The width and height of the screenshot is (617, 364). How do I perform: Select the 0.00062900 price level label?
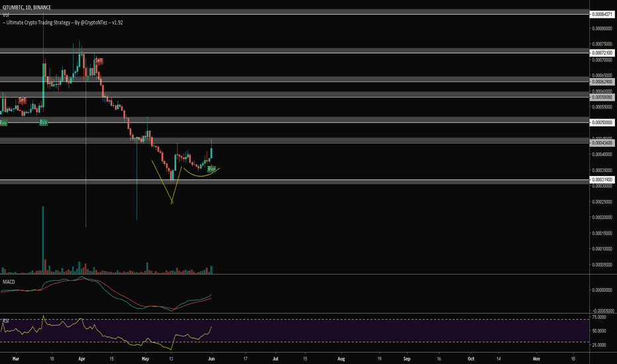602,81
